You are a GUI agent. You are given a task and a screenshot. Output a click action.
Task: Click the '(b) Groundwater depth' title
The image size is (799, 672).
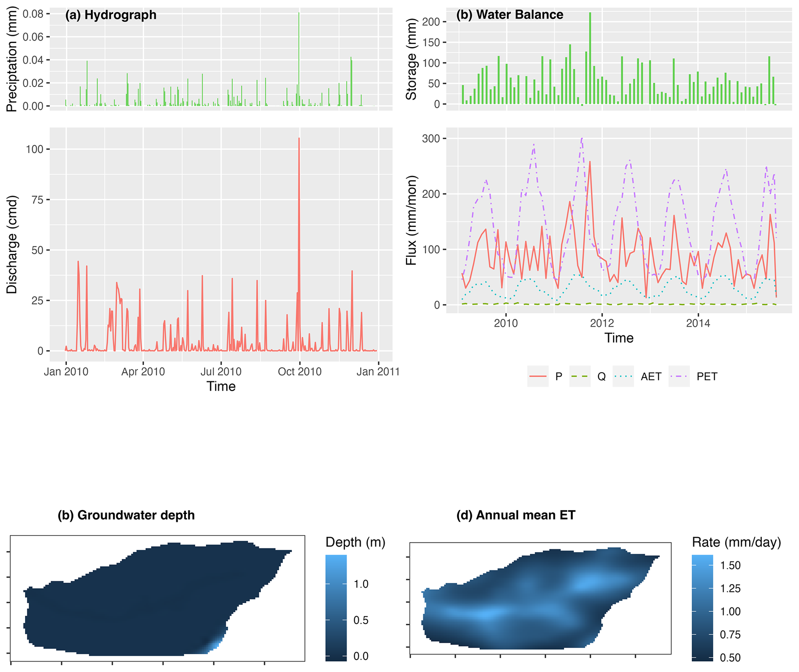pyautogui.click(x=126, y=515)
